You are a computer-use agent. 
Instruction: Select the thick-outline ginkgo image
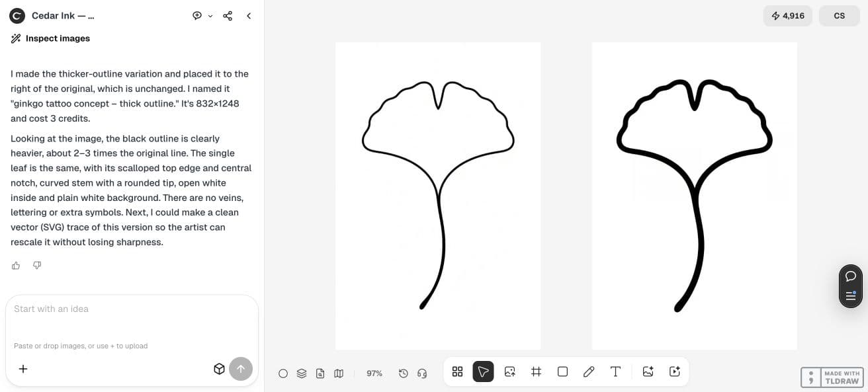tap(695, 196)
